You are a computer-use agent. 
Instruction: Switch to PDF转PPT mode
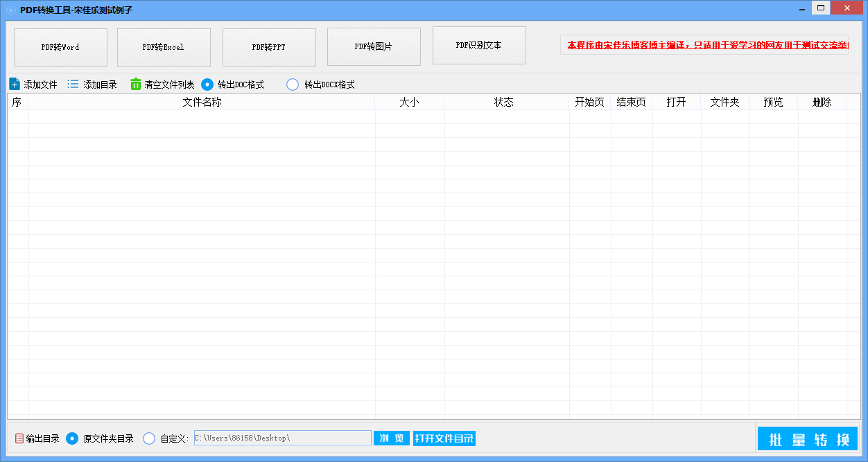click(269, 47)
